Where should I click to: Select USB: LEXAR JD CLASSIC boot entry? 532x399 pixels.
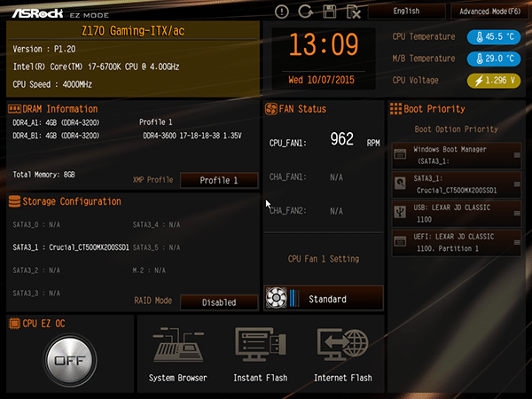point(457,214)
